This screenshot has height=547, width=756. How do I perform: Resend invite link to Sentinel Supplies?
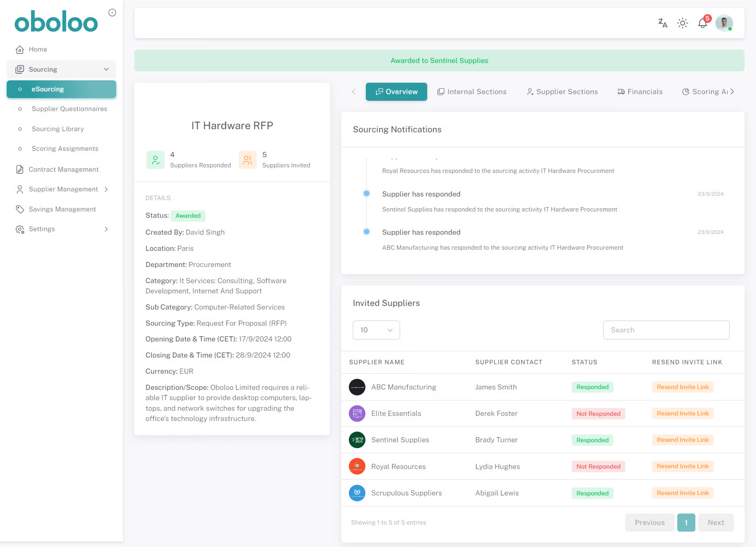click(683, 440)
